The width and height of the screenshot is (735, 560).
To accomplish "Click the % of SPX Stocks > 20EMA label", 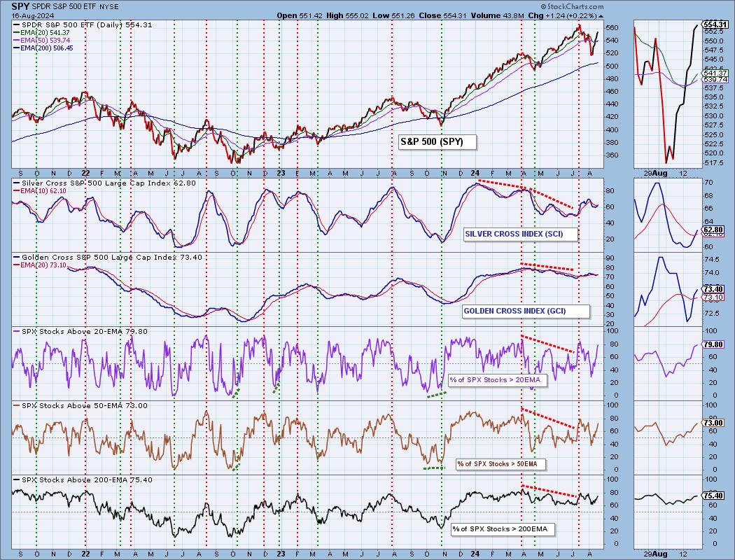I will pos(497,379).
